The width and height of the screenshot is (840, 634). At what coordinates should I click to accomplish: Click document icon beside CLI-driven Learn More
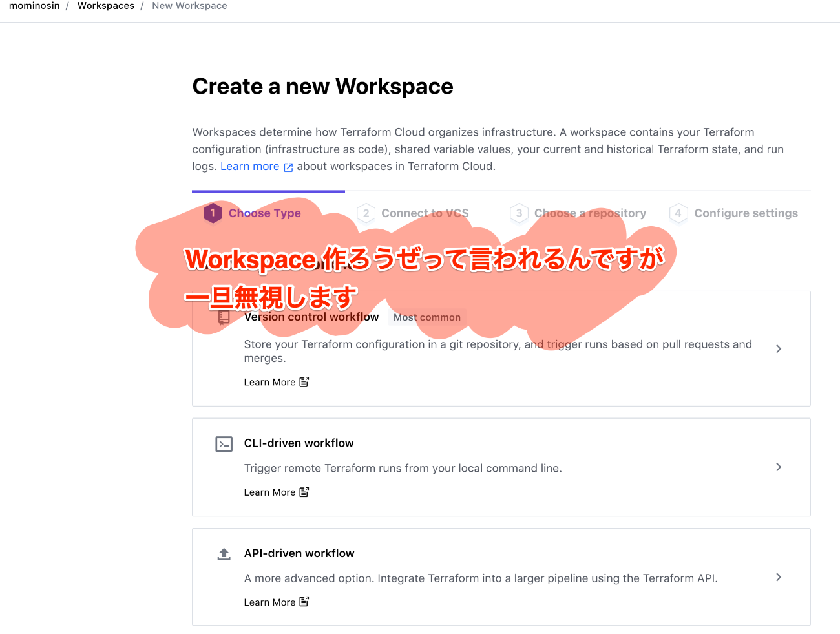(x=304, y=492)
